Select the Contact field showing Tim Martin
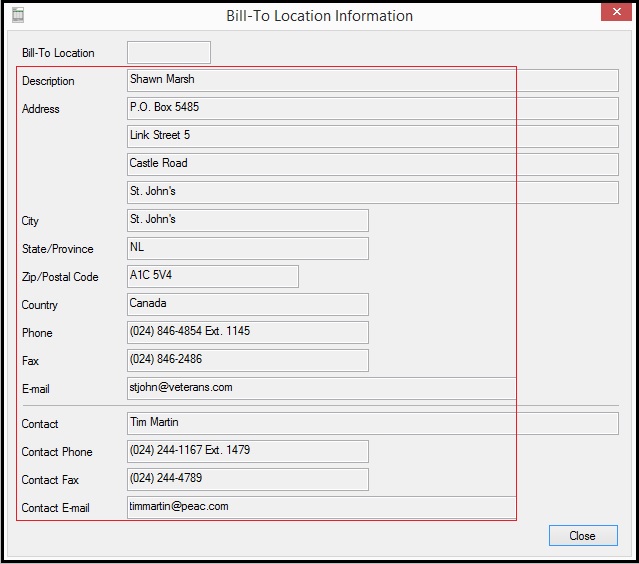 tap(372, 423)
